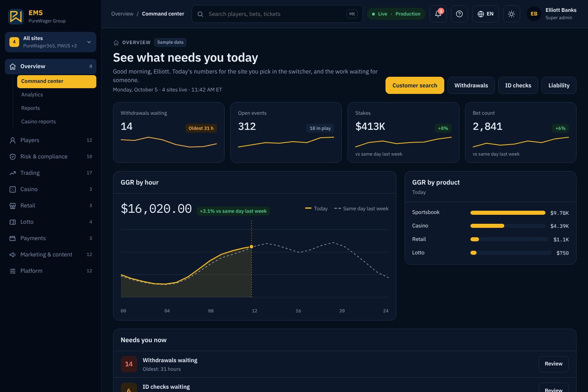Click the ID checks button
Image resolution: width=588 pixels, height=392 pixels.
coord(518,85)
